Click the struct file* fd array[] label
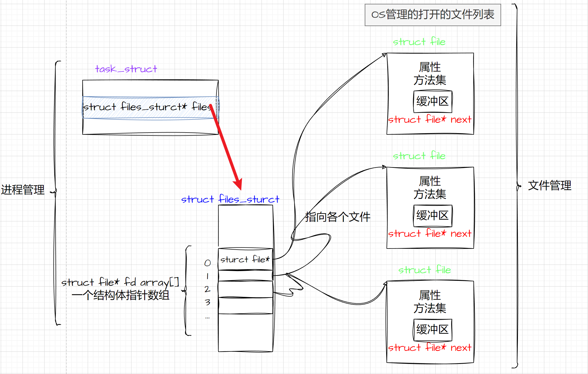The image size is (588, 374). [120, 282]
